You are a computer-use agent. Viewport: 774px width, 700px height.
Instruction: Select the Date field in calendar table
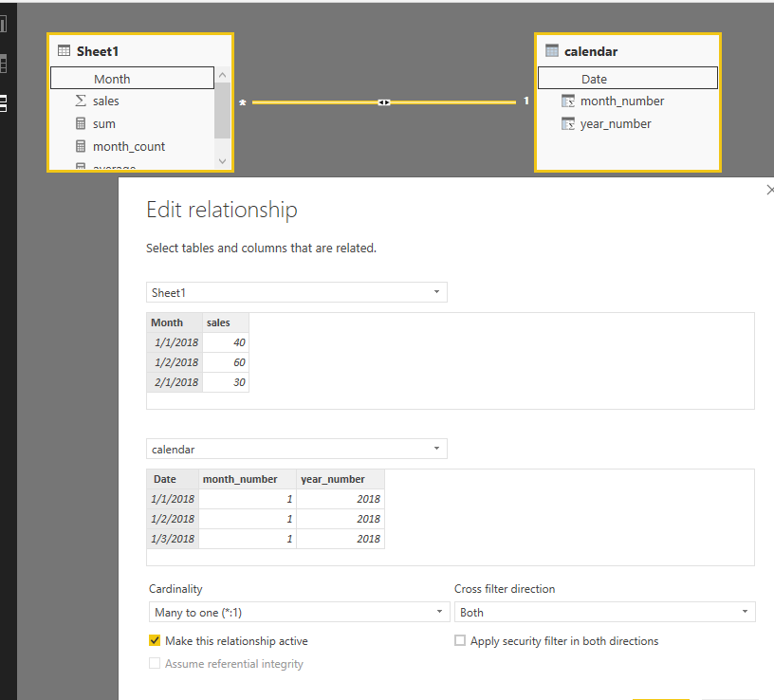[627, 78]
